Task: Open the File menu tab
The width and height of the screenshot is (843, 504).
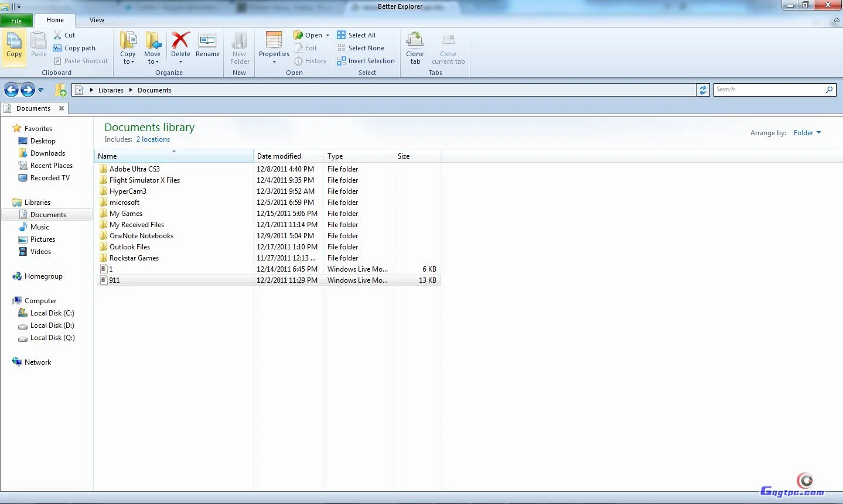Action: click(x=16, y=20)
